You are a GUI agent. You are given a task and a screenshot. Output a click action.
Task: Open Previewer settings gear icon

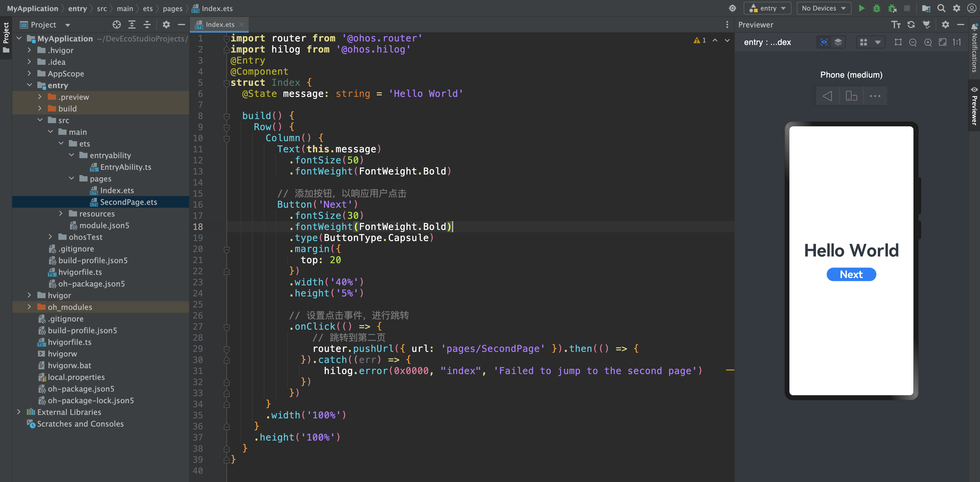tap(945, 25)
